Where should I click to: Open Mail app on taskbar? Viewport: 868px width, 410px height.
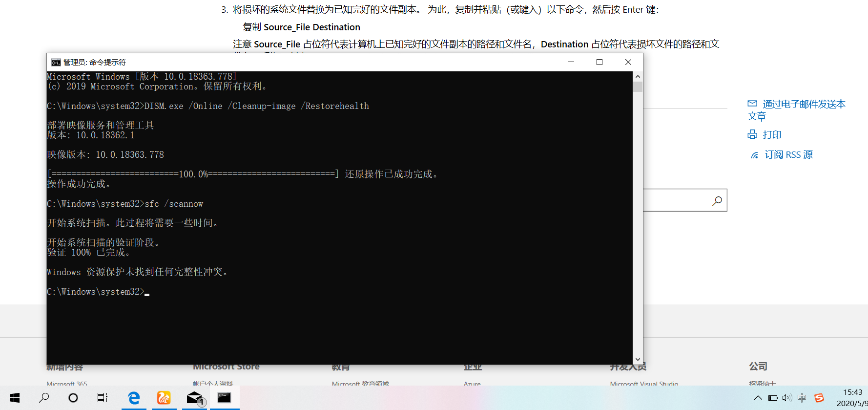tap(195, 398)
